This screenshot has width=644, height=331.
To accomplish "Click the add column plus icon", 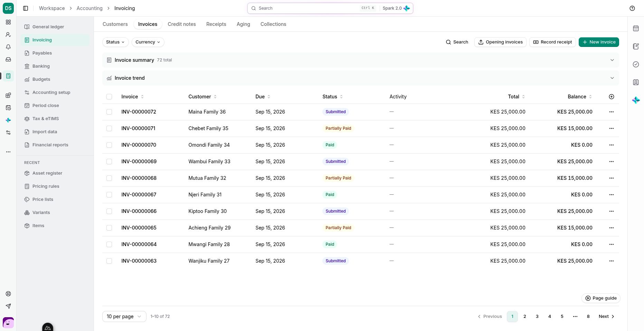I will (x=612, y=97).
